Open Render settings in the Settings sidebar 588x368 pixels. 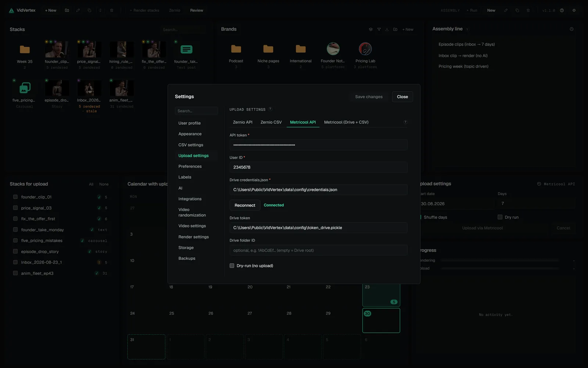[194, 237]
